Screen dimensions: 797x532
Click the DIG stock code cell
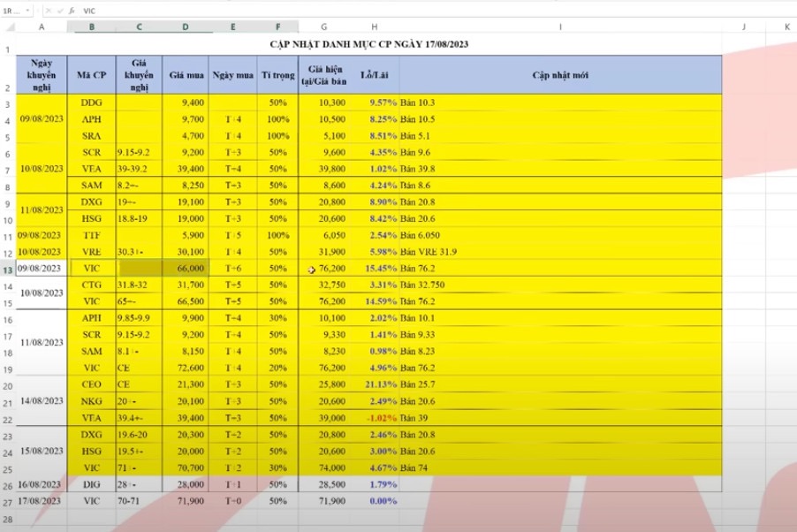click(x=92, y=484)
